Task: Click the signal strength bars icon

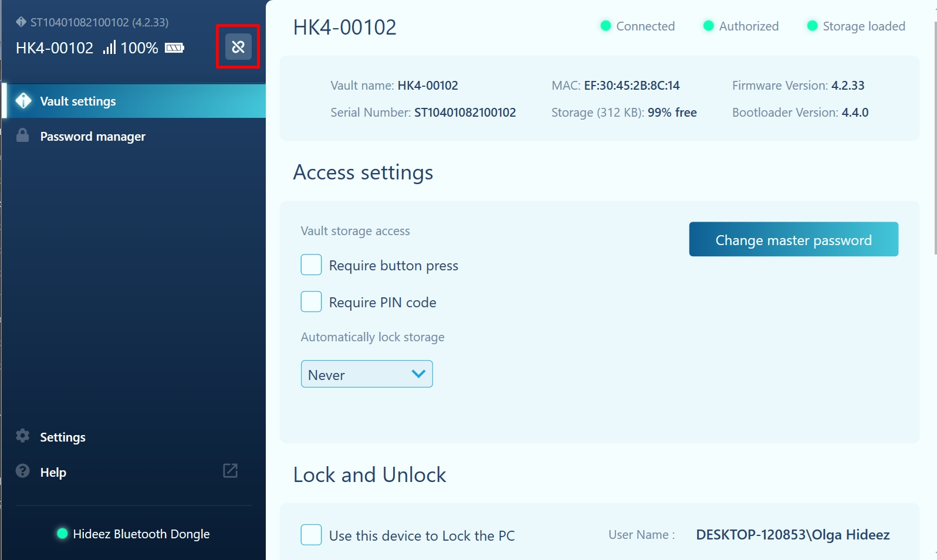Action: click(x=109, y=47)
